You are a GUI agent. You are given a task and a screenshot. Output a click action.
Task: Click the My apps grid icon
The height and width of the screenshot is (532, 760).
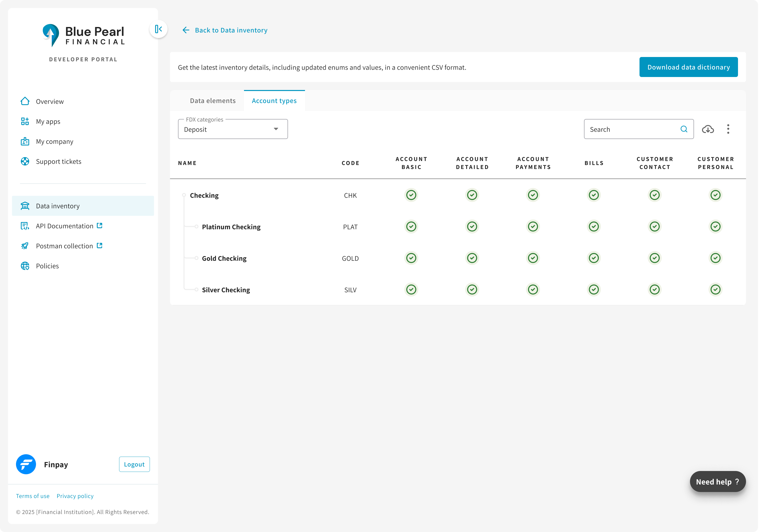[25, 121]
